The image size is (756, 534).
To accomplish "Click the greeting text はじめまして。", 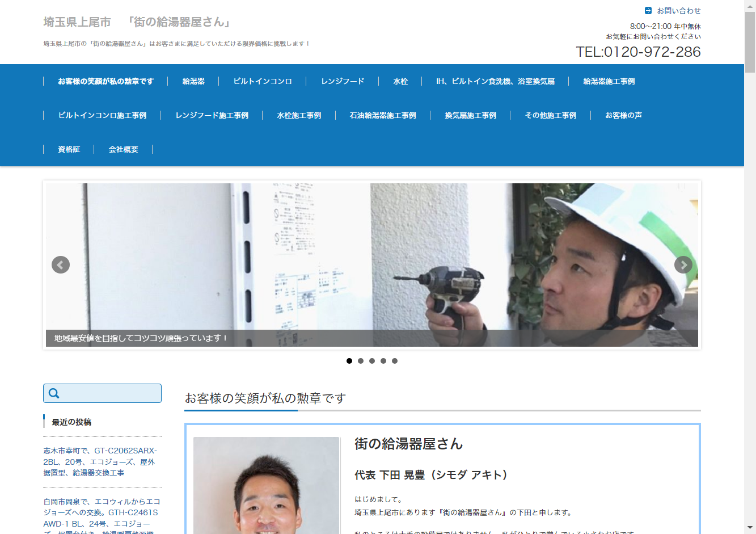I will 378,499.
